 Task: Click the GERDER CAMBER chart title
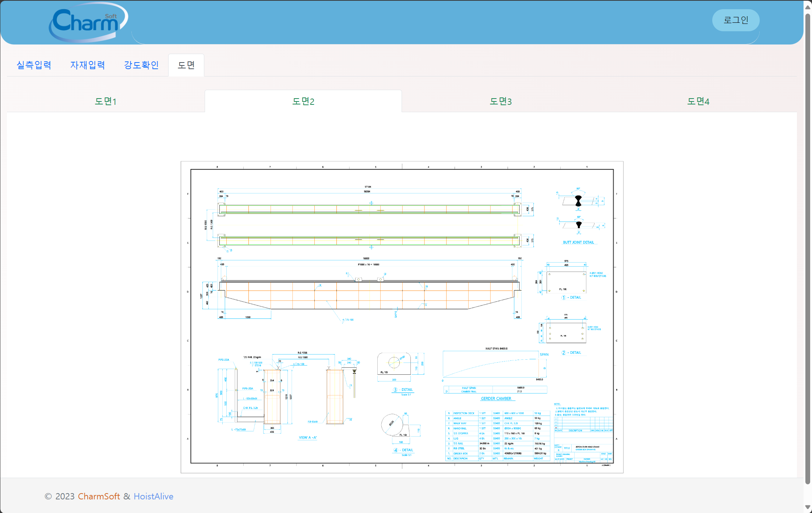[496, 399]
